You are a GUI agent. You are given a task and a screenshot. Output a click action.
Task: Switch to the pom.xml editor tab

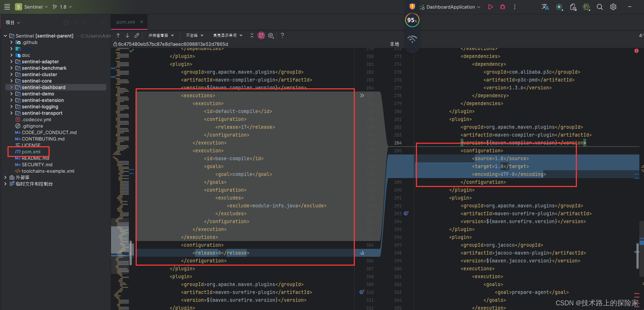[x=126, y=22]
